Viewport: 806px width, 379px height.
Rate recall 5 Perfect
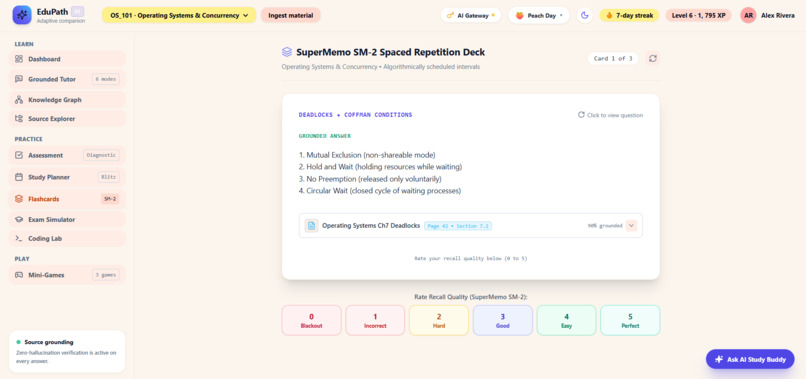pyautogui.click(x=630, y=320)
